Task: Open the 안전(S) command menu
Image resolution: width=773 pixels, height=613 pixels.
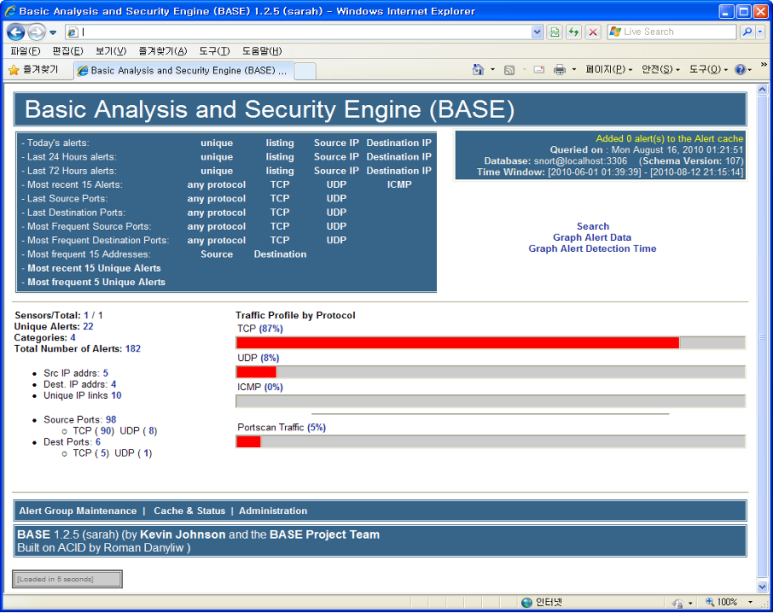Action: pos(661,70)
